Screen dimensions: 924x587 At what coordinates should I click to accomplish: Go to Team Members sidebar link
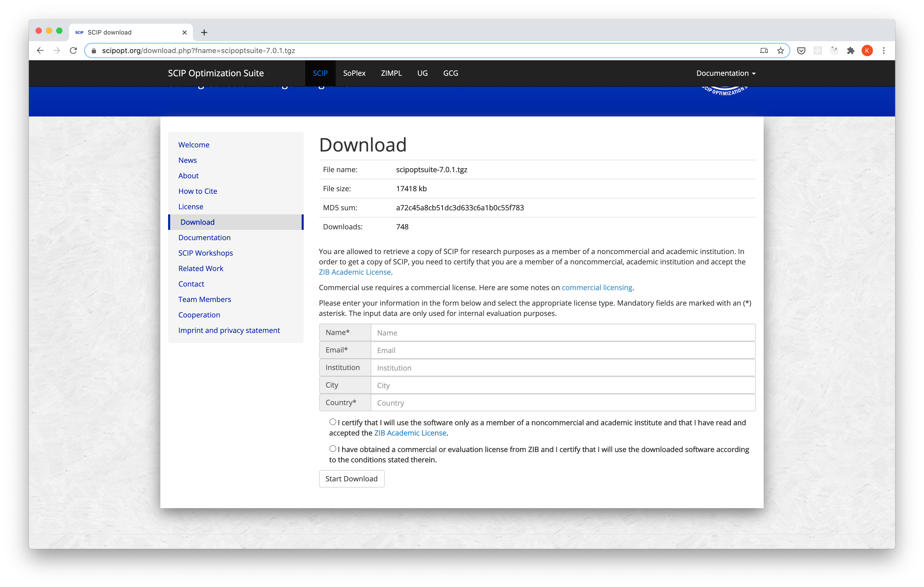(204, 299)
